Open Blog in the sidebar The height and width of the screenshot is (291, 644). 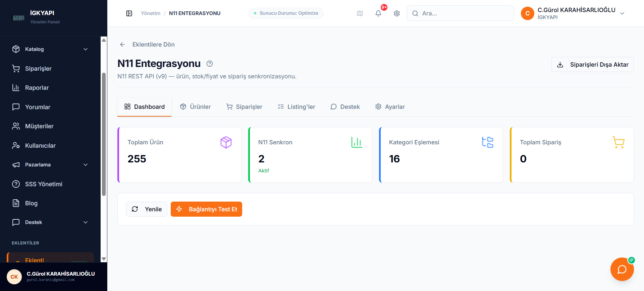coord(50,203)
